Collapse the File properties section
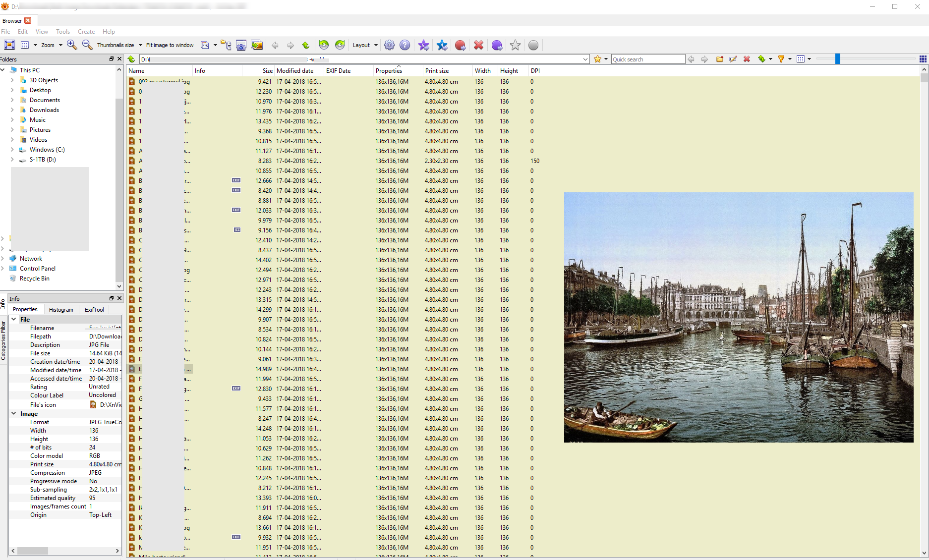This screenshot has height=560, width=929. pyautogui.click(x=14, y=320)
